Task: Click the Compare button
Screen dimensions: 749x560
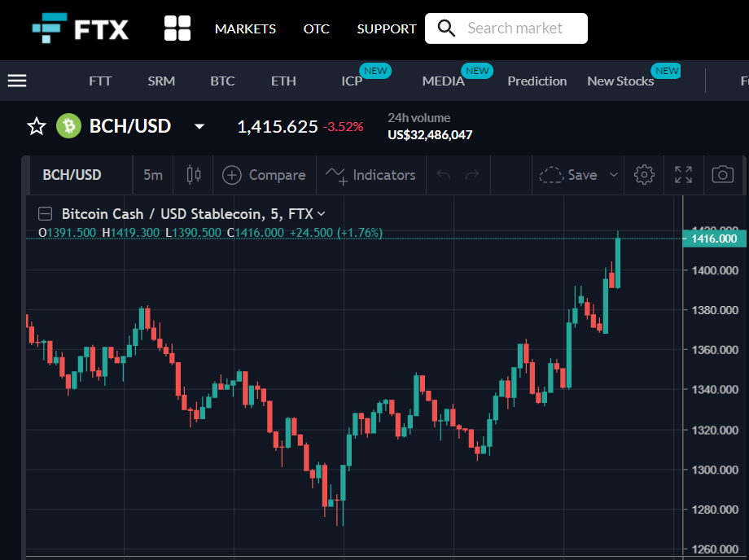Action: (x=264, y=175)
